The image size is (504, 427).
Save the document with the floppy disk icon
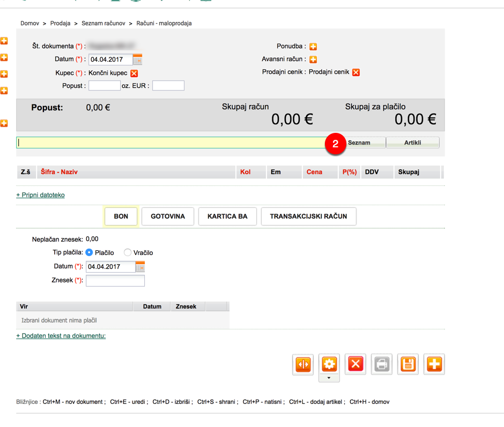pos(408,364)
